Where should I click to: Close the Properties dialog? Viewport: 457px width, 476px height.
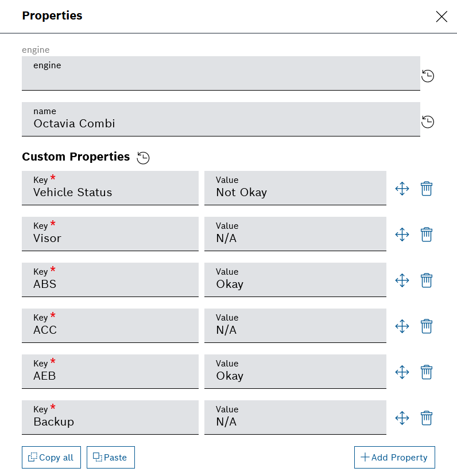click(x=441, y=17)
